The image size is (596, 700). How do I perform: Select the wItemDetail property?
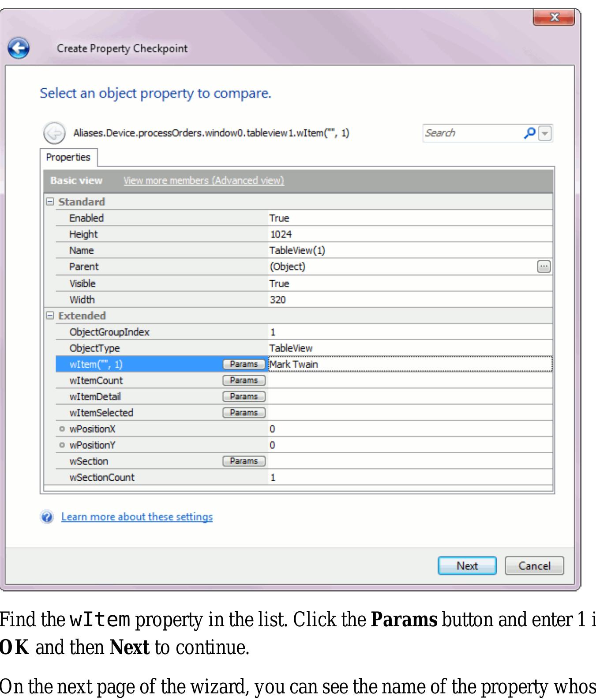[304, 396]
